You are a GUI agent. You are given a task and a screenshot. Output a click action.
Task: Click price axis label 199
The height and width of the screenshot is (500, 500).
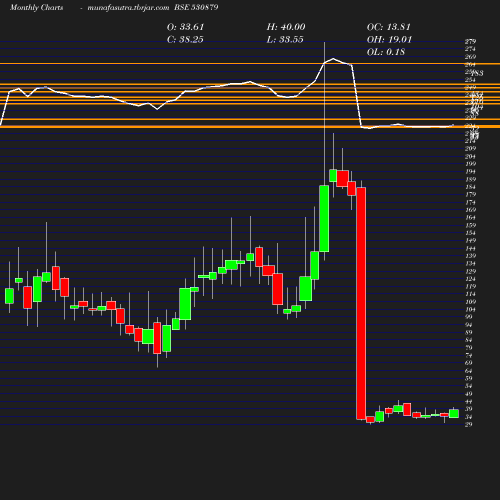tap(470, 164)
